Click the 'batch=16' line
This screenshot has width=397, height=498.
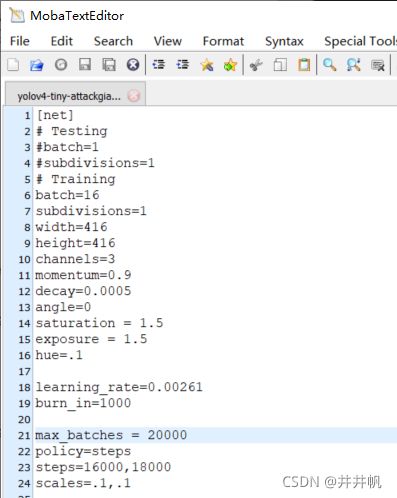(x=67, y=195)
